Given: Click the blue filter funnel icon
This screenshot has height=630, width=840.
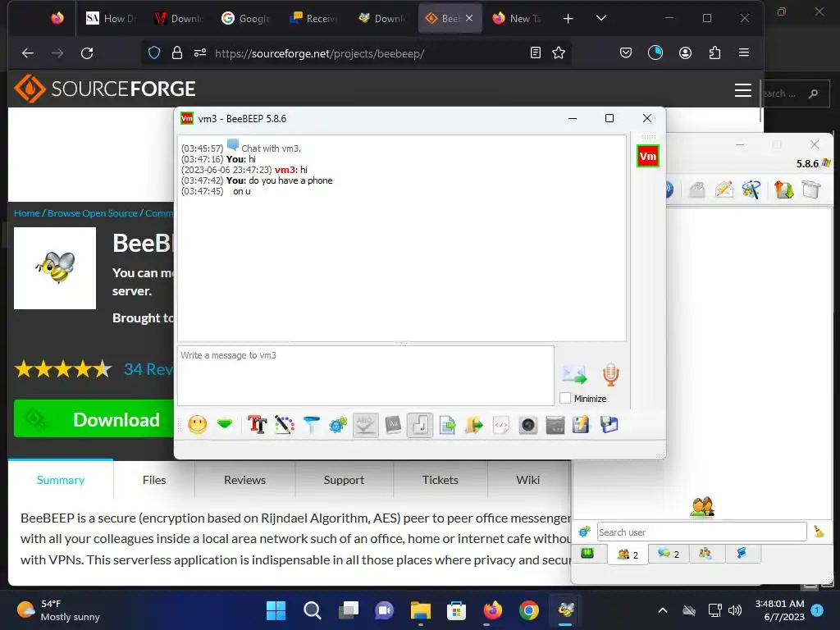Looking at the screenshot, I should 311,425.
